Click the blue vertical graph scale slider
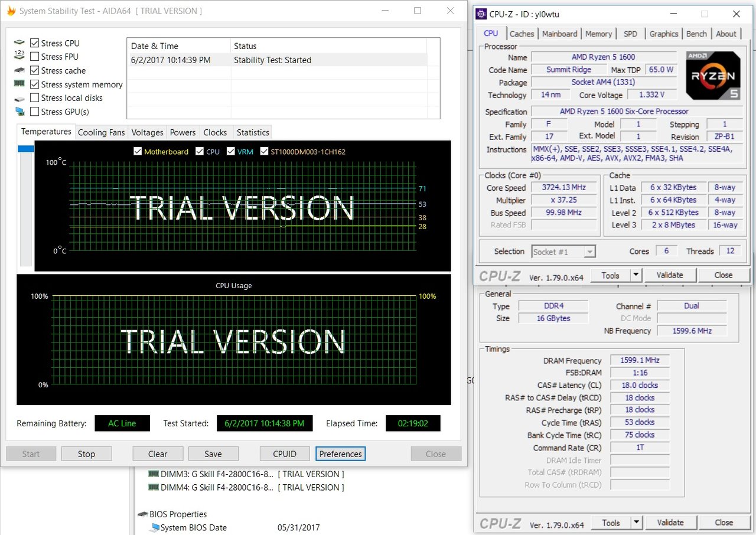The height and width of the screenshot is (535, 756). 26,149
